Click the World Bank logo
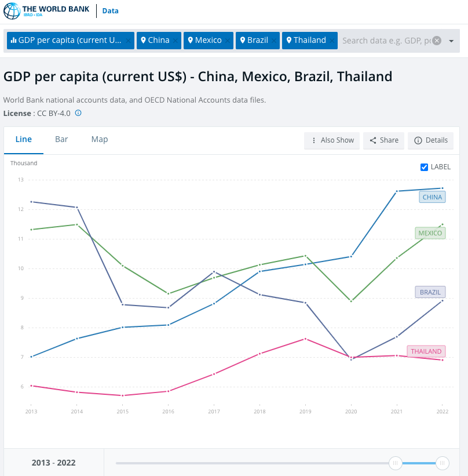This screenshot has height=476, width=468. (46, 11)
